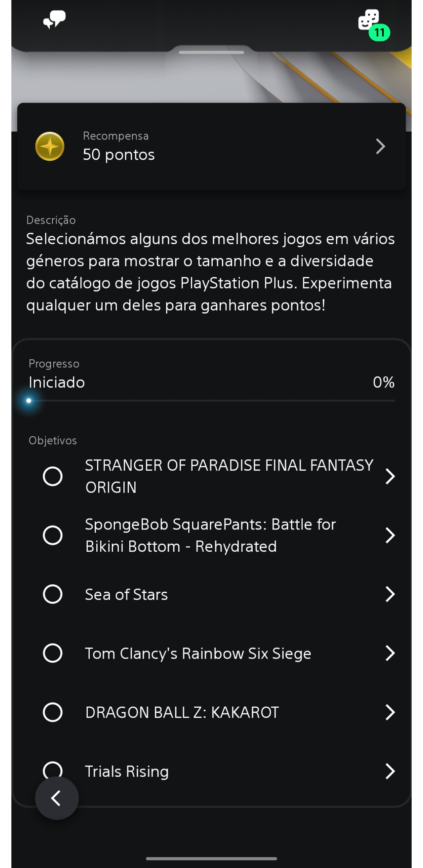
Task: Mark the Rainbow Six Siege objective circle
Action: pos(52,653)
